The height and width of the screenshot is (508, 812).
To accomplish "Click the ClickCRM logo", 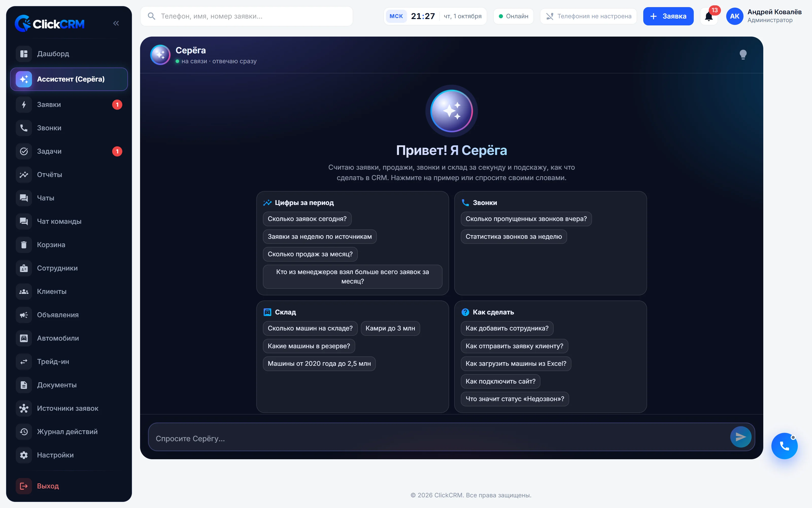I will [x=50, y=24].
